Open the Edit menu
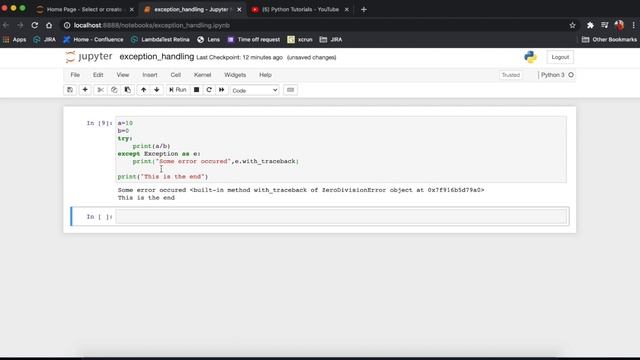Screen dimensions: 640x360 [x=98, y=75]
